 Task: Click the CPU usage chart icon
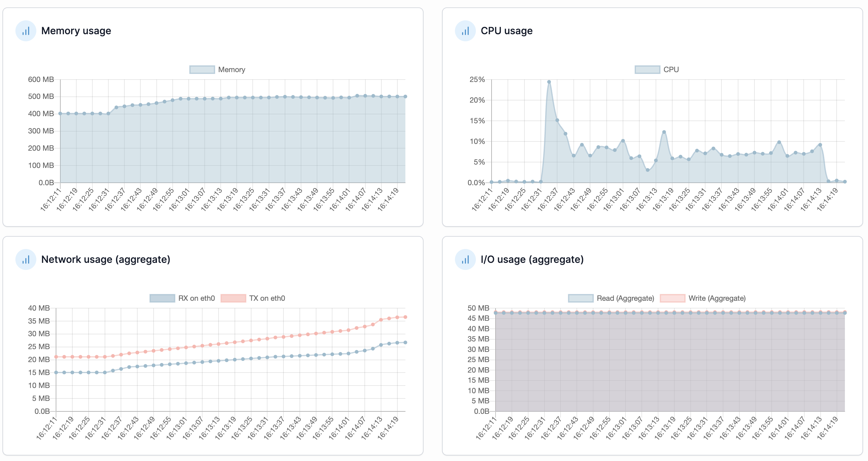(x=465, y=31)
